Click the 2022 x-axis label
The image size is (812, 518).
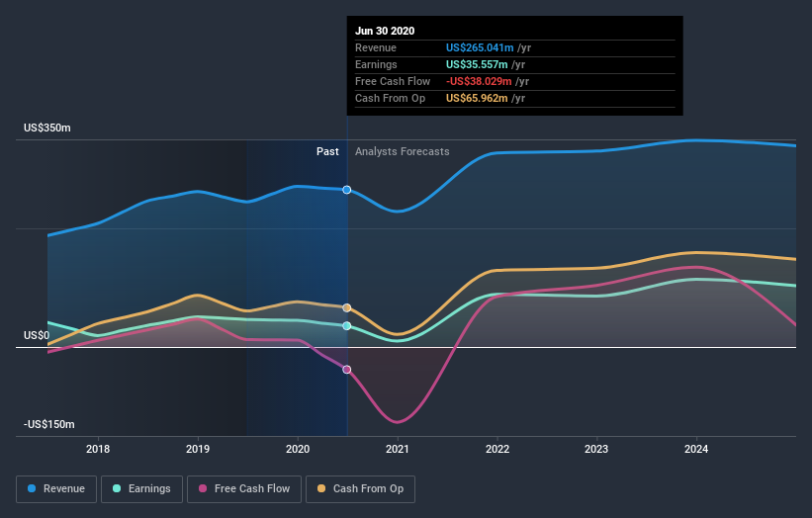[497, 449]
